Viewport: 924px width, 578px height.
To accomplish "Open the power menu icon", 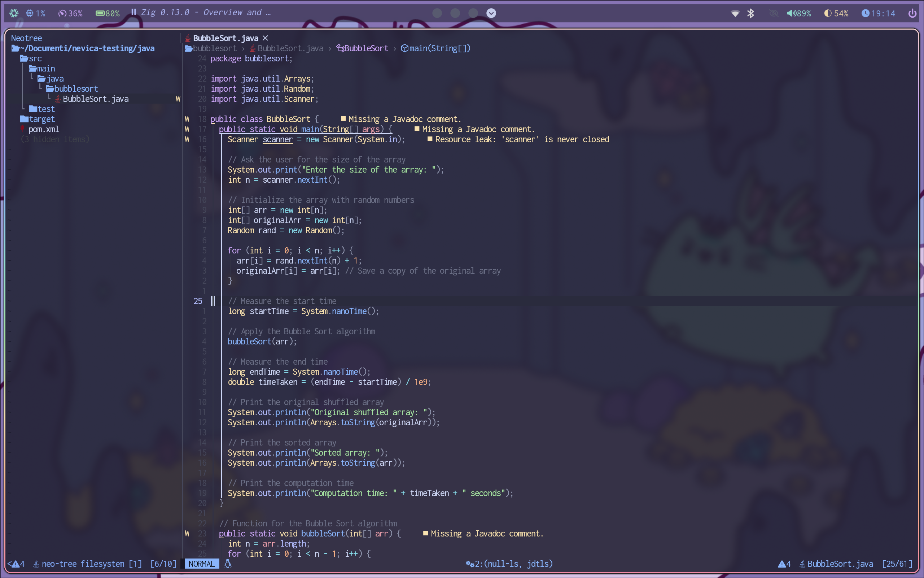I will (912, 13).
